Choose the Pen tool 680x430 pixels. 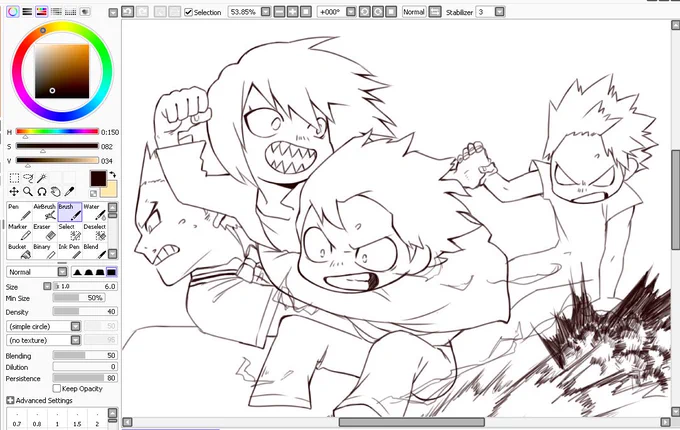point(20,212)
